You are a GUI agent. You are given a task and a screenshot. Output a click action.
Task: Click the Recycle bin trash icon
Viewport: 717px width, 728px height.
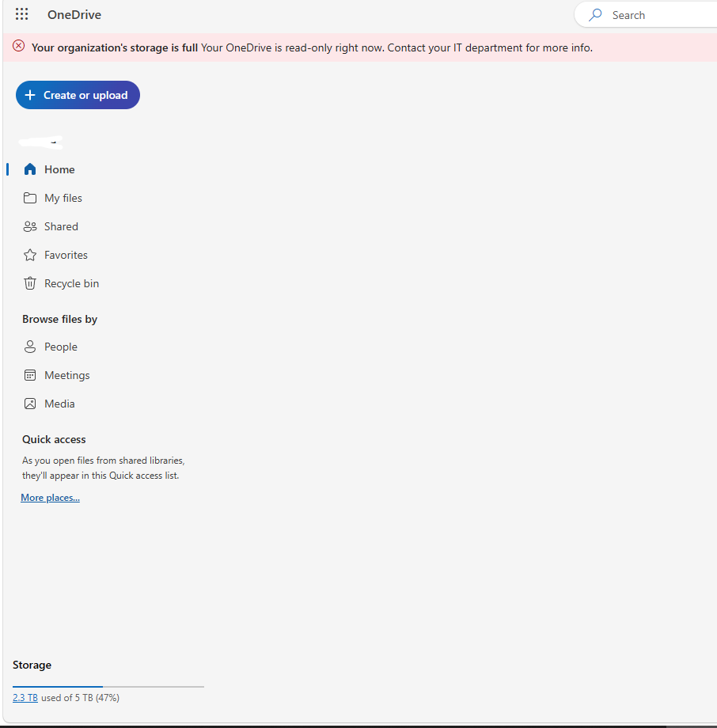(30, 283)
